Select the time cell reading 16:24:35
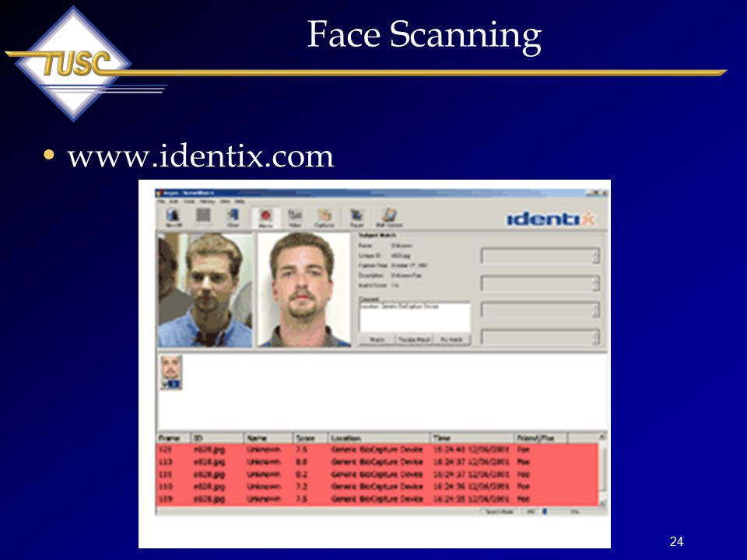Screen dimensions: 747x560 tap(472, 499)
